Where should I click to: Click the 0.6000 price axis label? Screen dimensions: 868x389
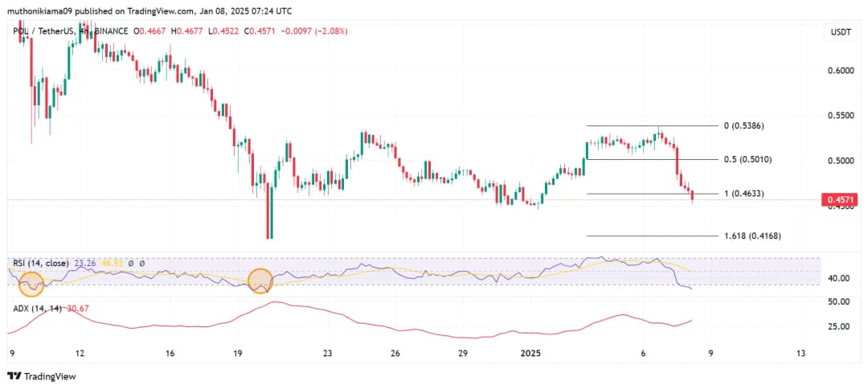tap(841, 71)
